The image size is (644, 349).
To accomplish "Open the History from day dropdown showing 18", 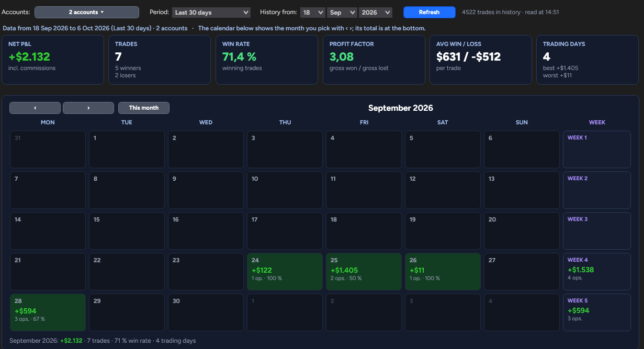I will tap(312, 12).
